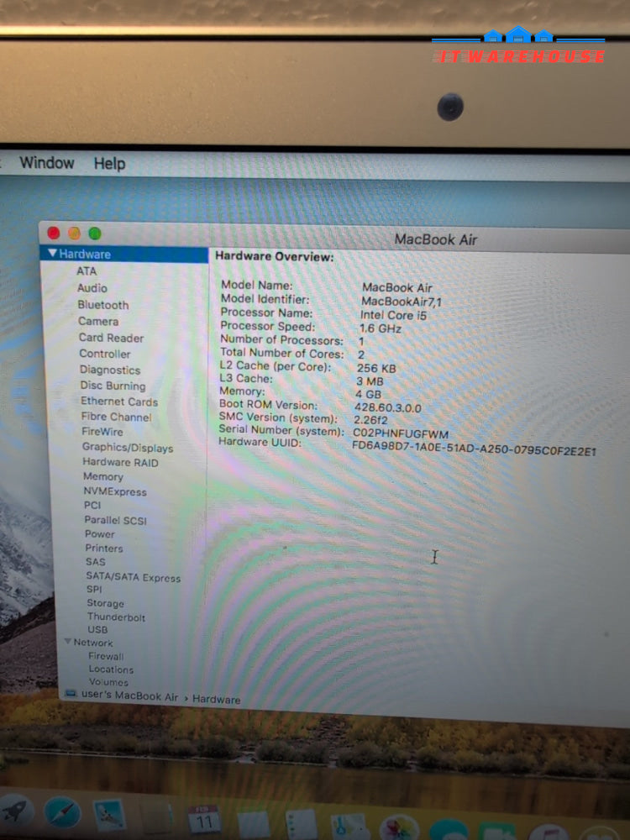This screenshot has width=630, height=840.
Task: Select ATA in the sidebar
Action: 87,271
